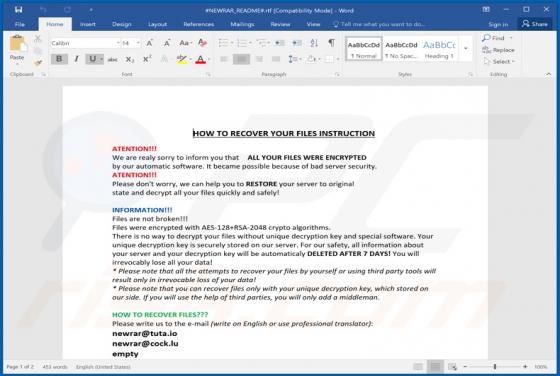
Task: Toggle center alignment
Action: [x=241, y=59]
